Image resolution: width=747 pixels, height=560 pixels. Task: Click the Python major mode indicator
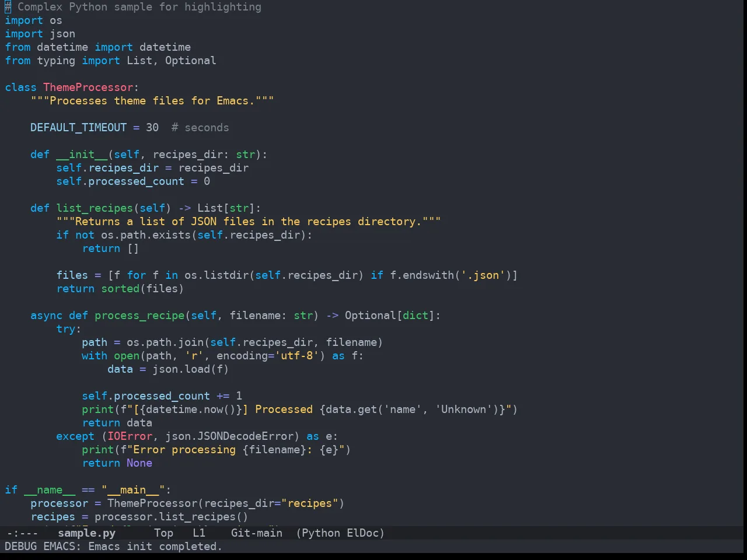point(320,533)
